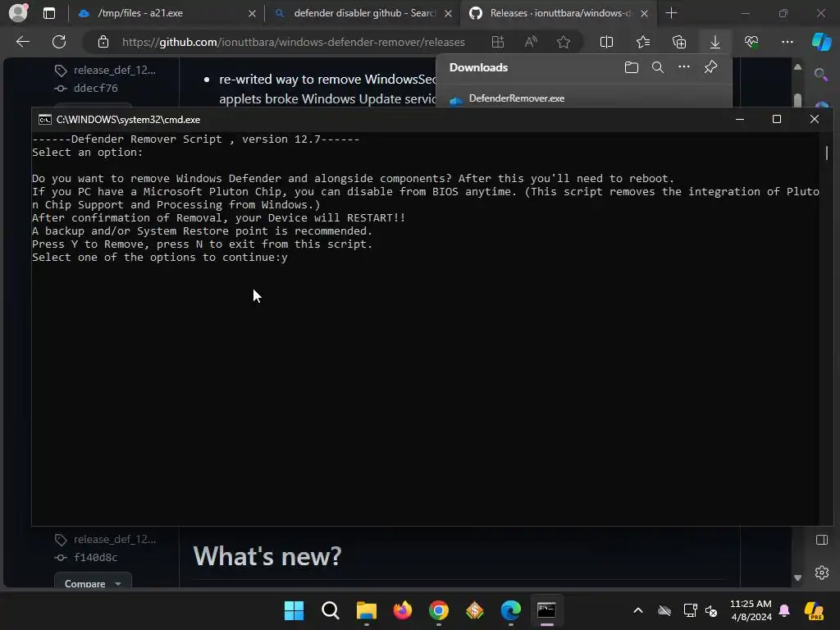Open the Favorites list icon
840x630 pixels.
click(643, 42)
